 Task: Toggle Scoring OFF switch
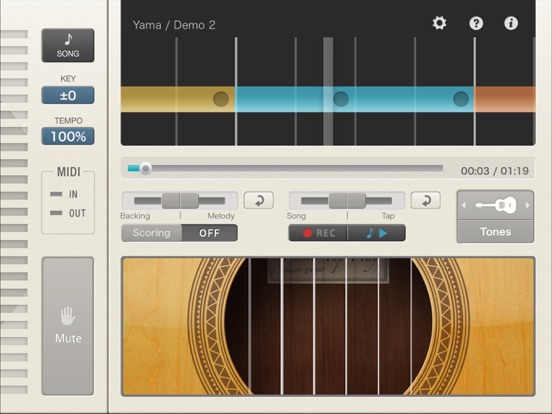tap(180, 233)
